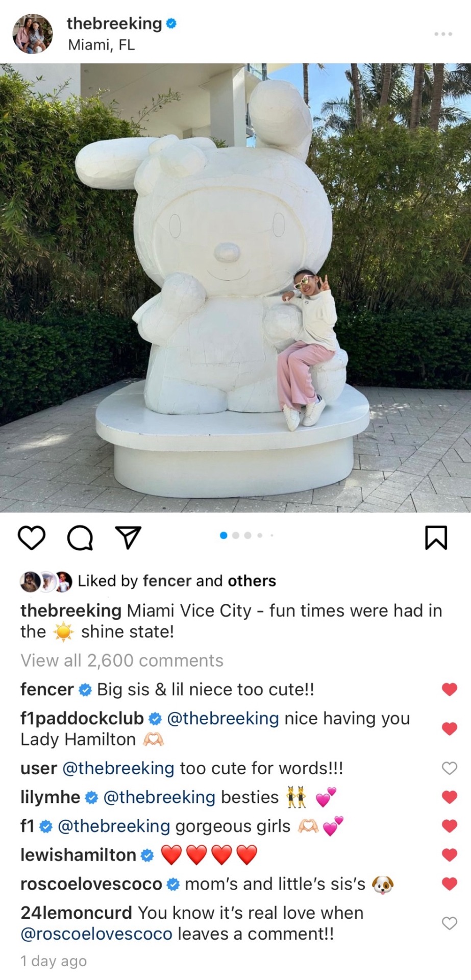Expand View all 2,600 comments
The height and width of the screenshot is (980, 471).
click(x=122, y=660)
